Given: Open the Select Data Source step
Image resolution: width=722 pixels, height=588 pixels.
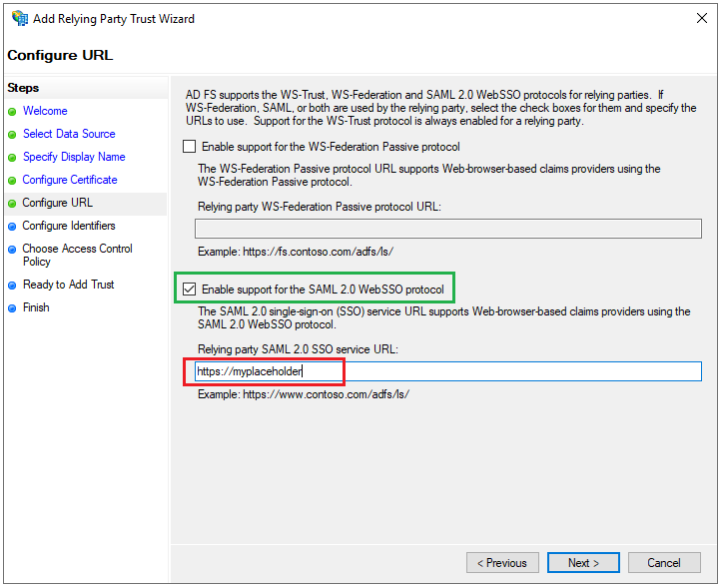Looking at the screenshot, I should (69, 134).
